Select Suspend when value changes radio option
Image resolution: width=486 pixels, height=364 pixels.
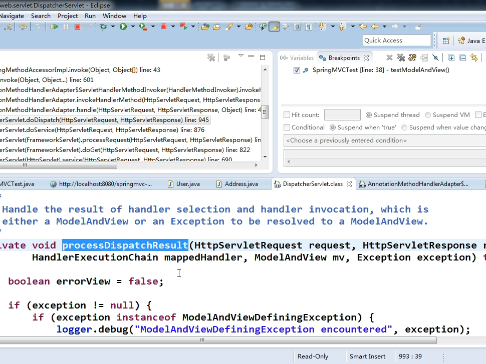tap(404, 127)
